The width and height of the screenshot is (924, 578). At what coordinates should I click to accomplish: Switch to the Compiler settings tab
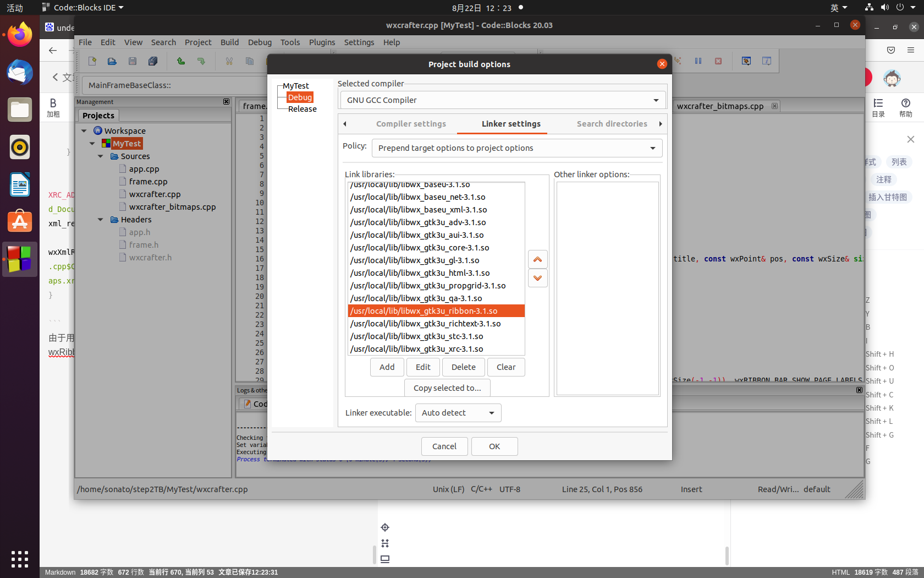click(410, 124)
